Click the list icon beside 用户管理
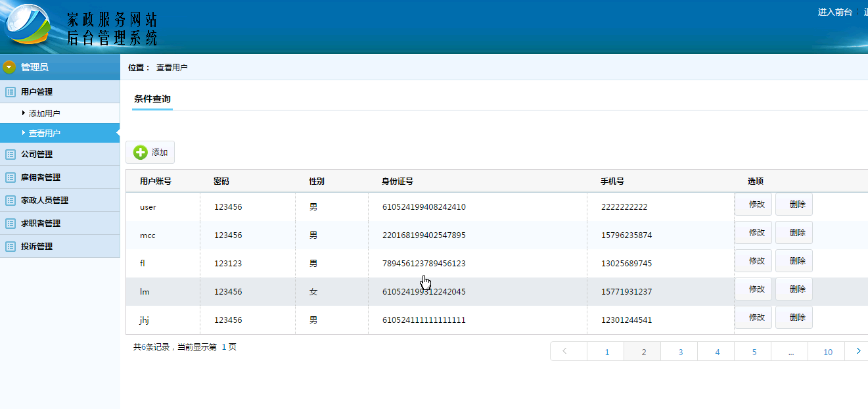 coord(10,92)
